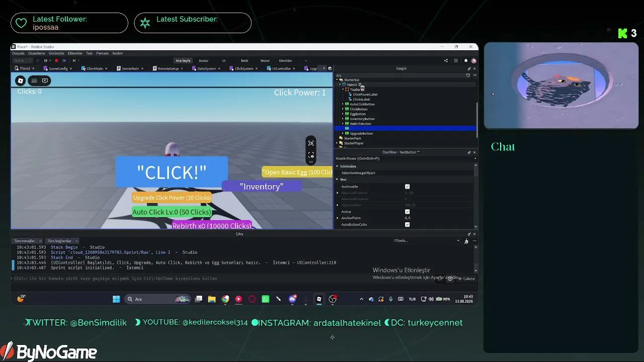This screenshot has height=362, width=644.
Task: Toggle the Archivable checkbox
Action: (408, 187)
